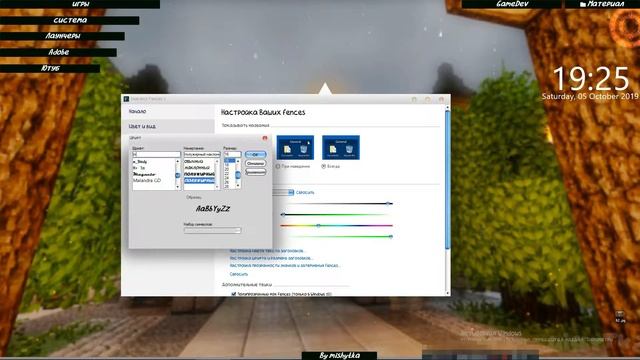640x360 pixels.
Task: Open the GameDev fence title
Action: tap(512, 4)
